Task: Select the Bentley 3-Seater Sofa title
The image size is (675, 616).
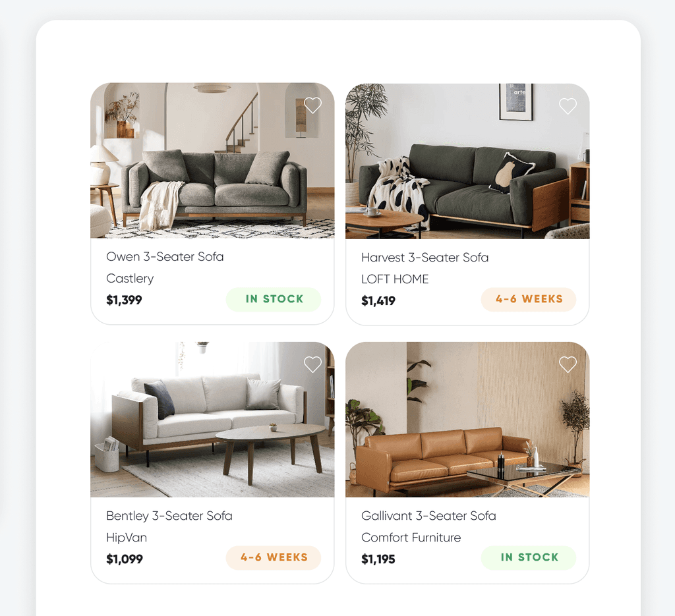Action: pos(169,516)
